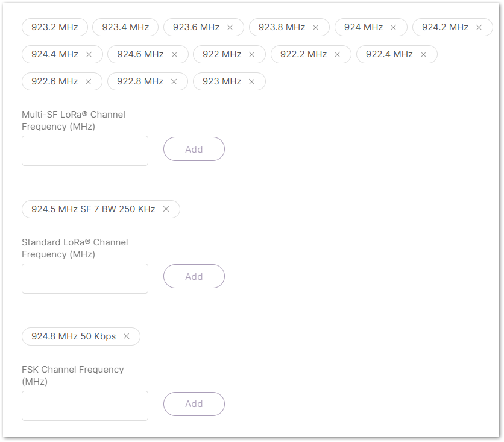Remove the 922.2 MHz channel chip
The height and width of the screenshot is (442, 504).
coord(337,54)
